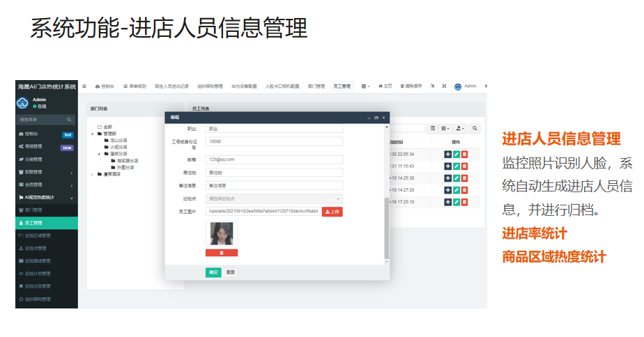The image size is (644, 337).
Task: Click the search icon in sidebar search box
Action: 69,120
